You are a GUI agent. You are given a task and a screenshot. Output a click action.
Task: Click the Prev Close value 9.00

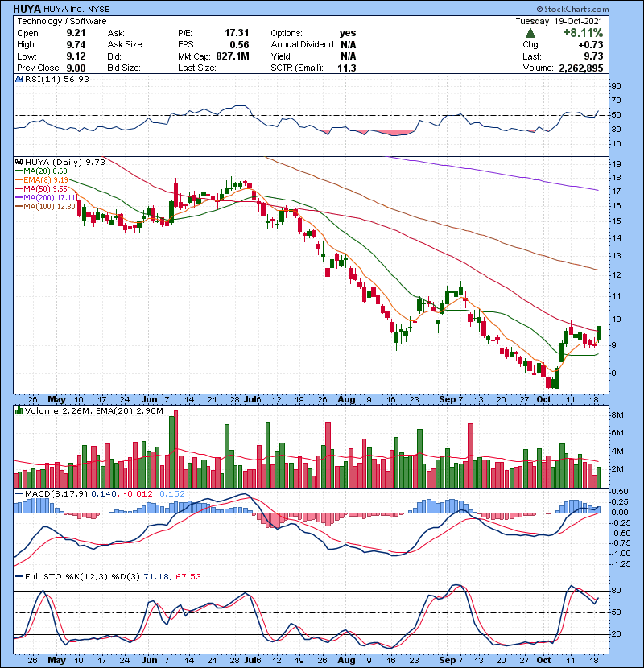point(76,68)
